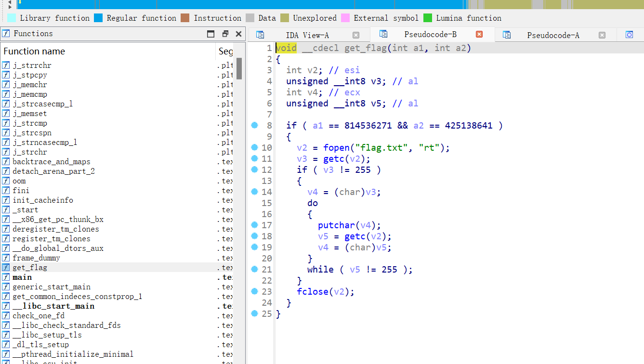
Task: Close the IDA View-A tab
Action: [x=356, y=35]
